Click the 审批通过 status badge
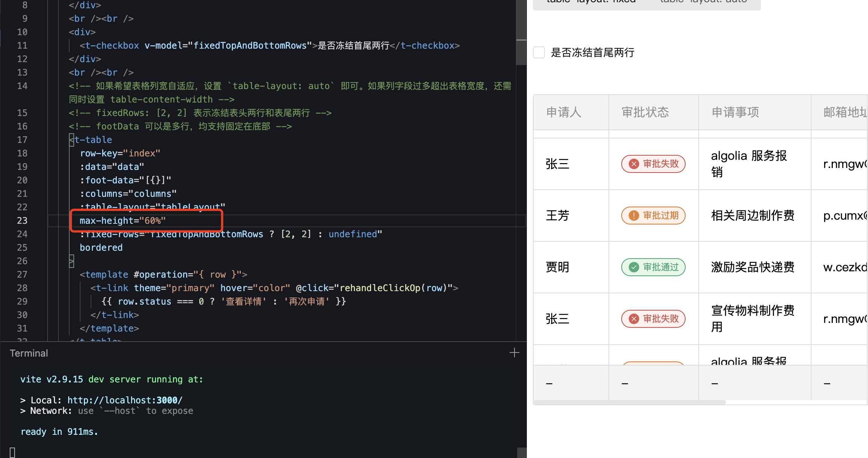This screenshot has height=458, width=868. coord(653,267)
